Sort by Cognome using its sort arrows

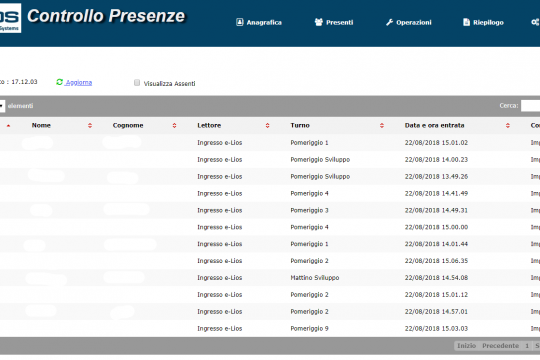pyautogui.click(x=174, y=125)
